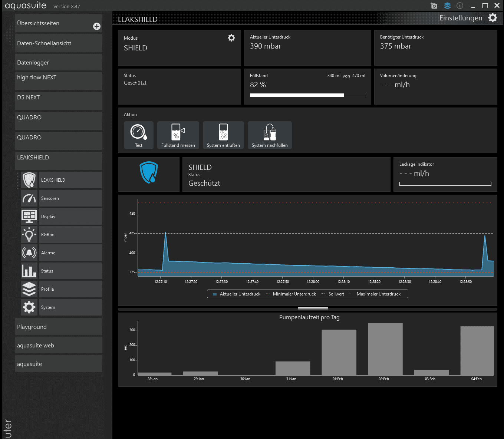Open the Profile layers icon in sidebar
This screenshot has width=504, height=439.
[29, 289]
